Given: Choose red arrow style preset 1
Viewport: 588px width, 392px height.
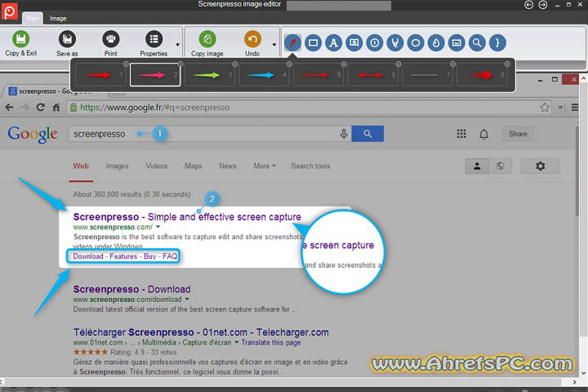Looking at the screenshot, I should coord(100,75).
